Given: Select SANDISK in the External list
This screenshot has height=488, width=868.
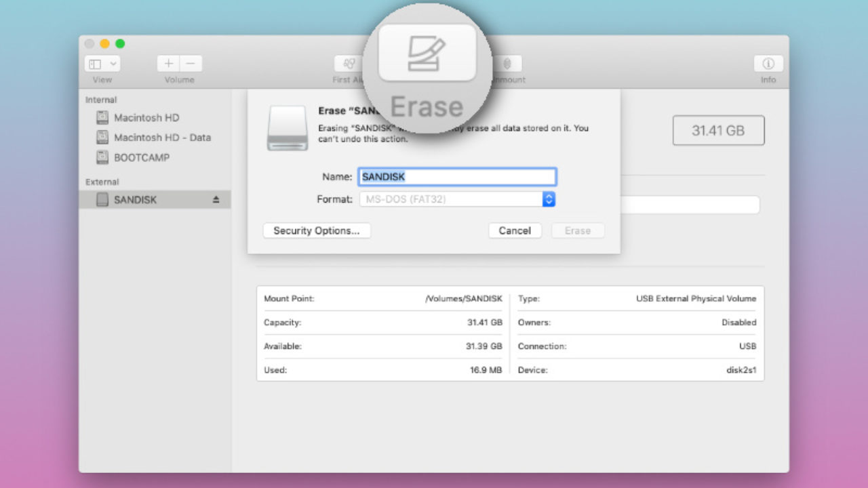Looking at the screenshot, I should (x=135, y=200).
